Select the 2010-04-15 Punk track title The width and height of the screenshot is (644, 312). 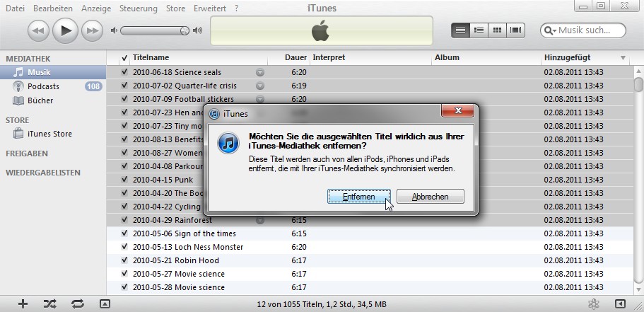(163, 180)
